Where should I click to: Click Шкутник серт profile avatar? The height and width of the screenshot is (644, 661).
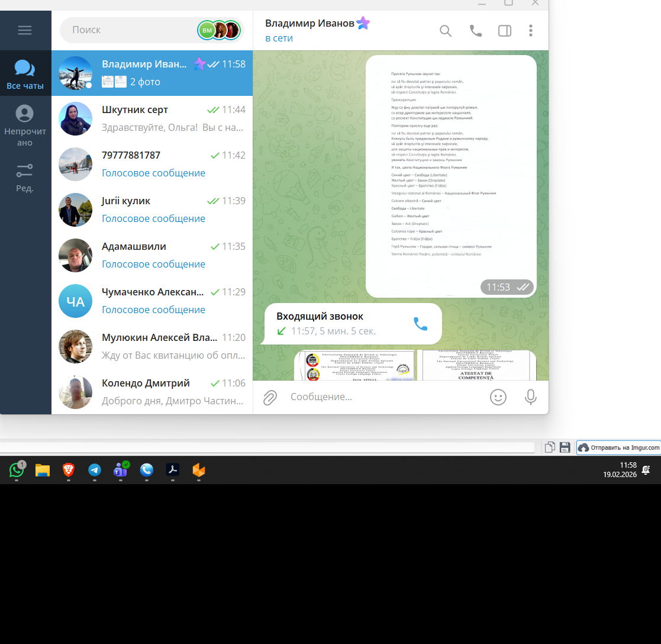click(76, 119)
